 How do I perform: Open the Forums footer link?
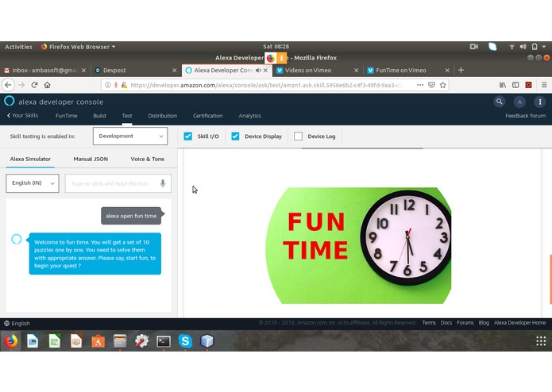(465, 323)
